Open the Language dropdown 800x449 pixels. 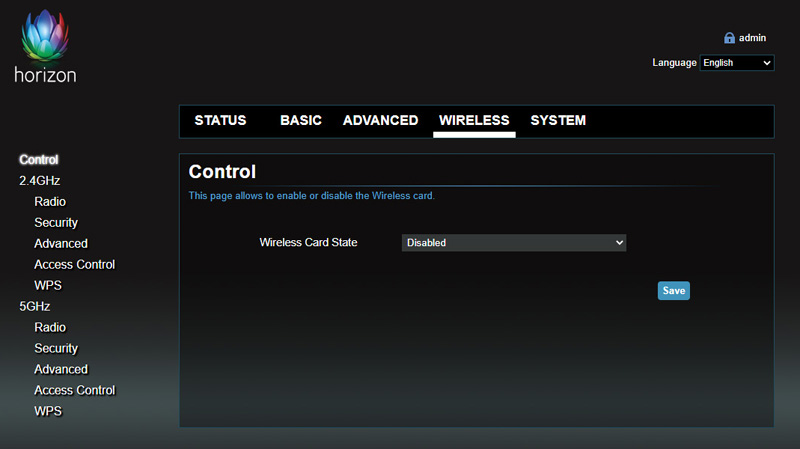(736, 63)
